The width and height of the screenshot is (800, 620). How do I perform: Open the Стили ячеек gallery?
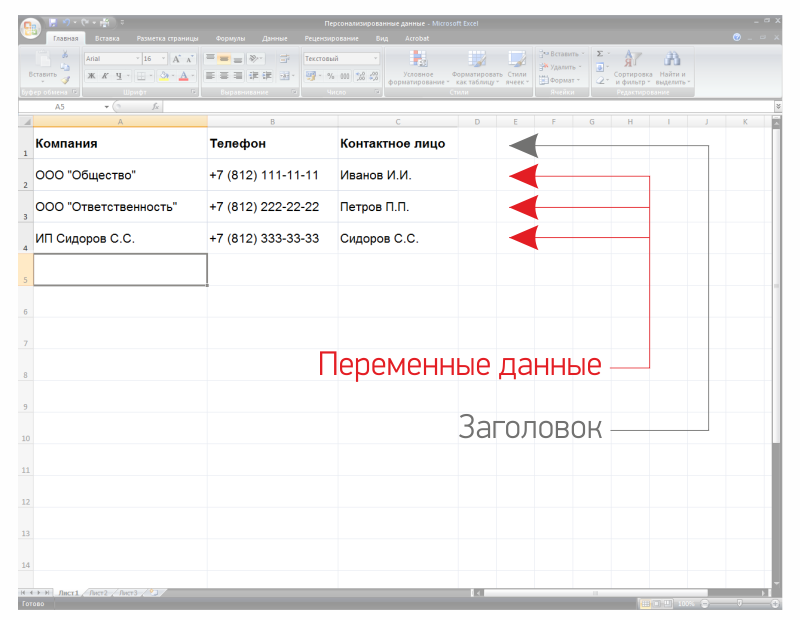pos(517,67)
